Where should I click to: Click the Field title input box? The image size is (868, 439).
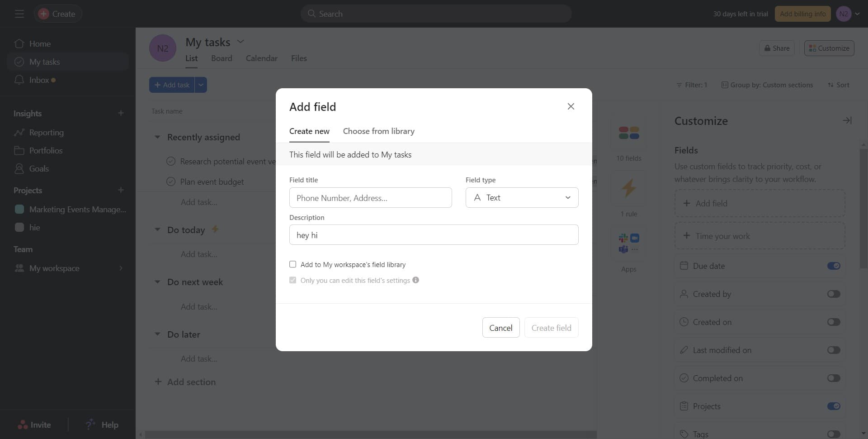[x=370, y=198]
